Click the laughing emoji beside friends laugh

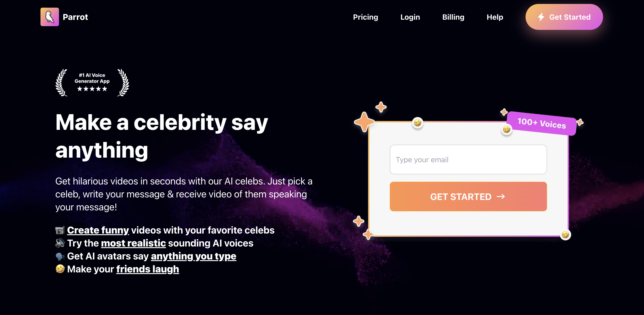pos(60,269)
